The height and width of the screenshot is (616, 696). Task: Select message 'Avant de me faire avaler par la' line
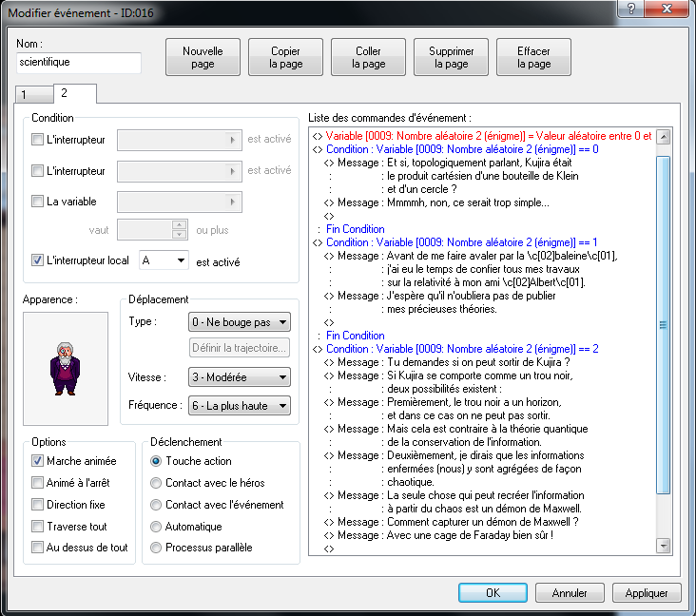471,256
